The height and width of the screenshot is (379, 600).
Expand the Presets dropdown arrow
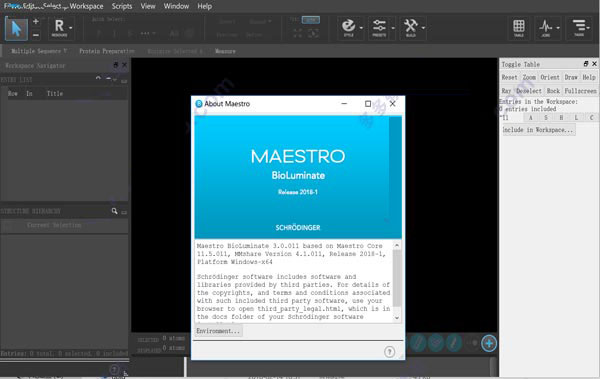tap(393, 28)
